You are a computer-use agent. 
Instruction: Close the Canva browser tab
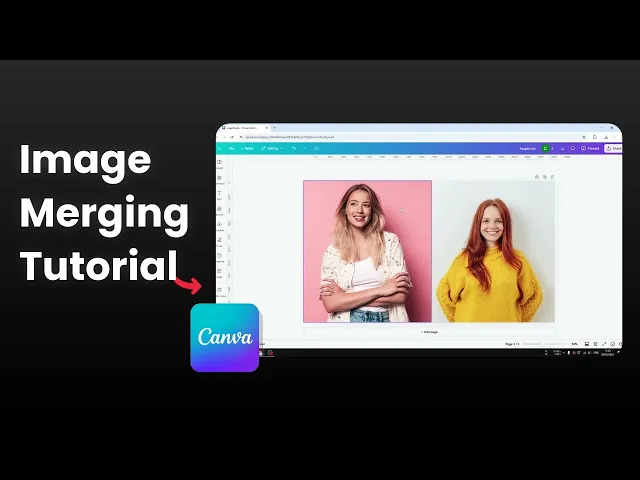point(267,128)
